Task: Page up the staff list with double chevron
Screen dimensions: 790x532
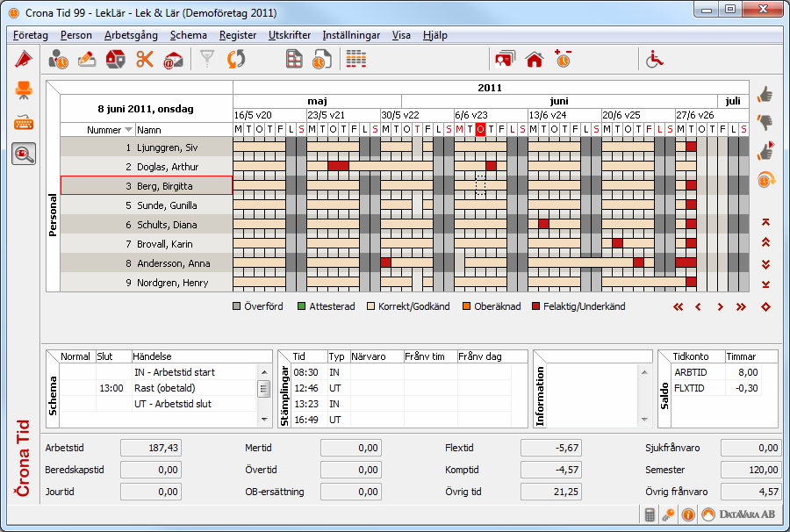Action: pyautogui.click(x=765, y=242)
